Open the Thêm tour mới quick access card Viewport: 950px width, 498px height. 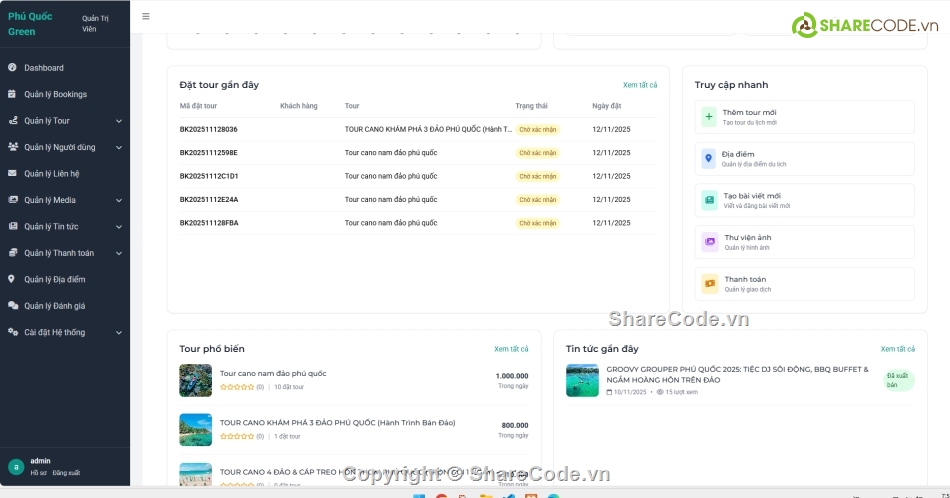click(805, 117)
